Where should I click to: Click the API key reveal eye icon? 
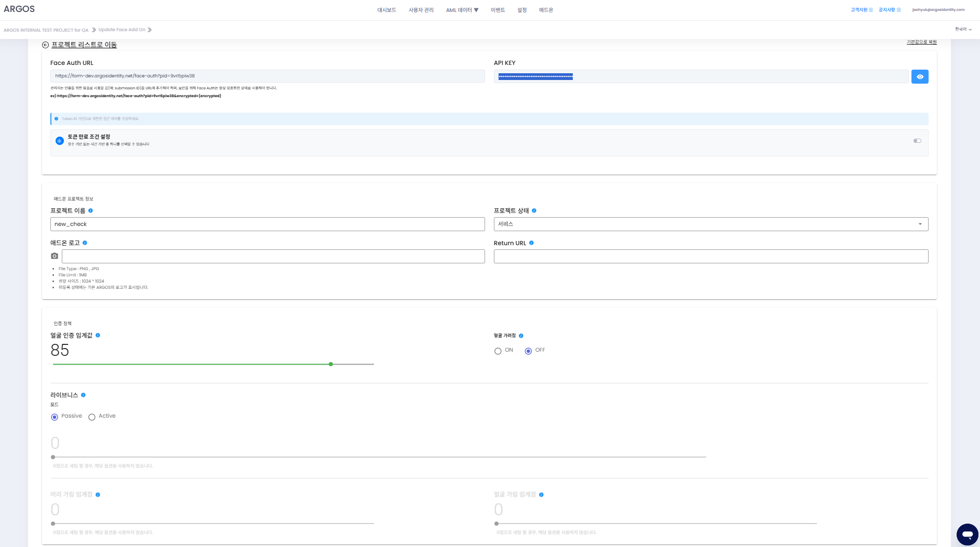920,77
